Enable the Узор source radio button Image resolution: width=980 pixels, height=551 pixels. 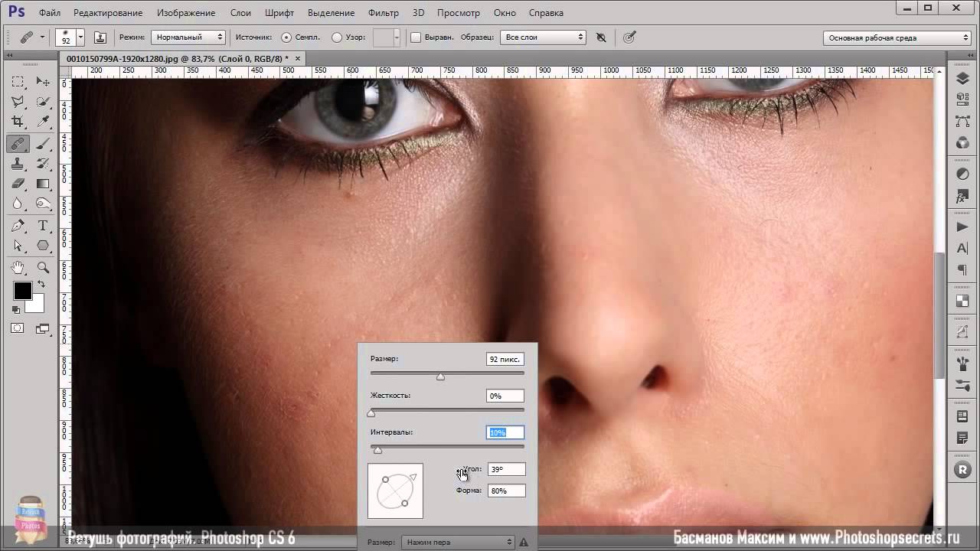[337, 37]
